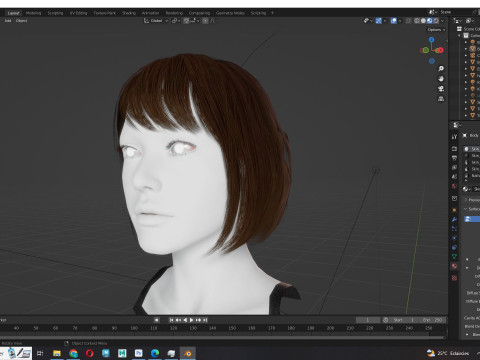Open the Options dropdown in the viewport

pos(436,30)
